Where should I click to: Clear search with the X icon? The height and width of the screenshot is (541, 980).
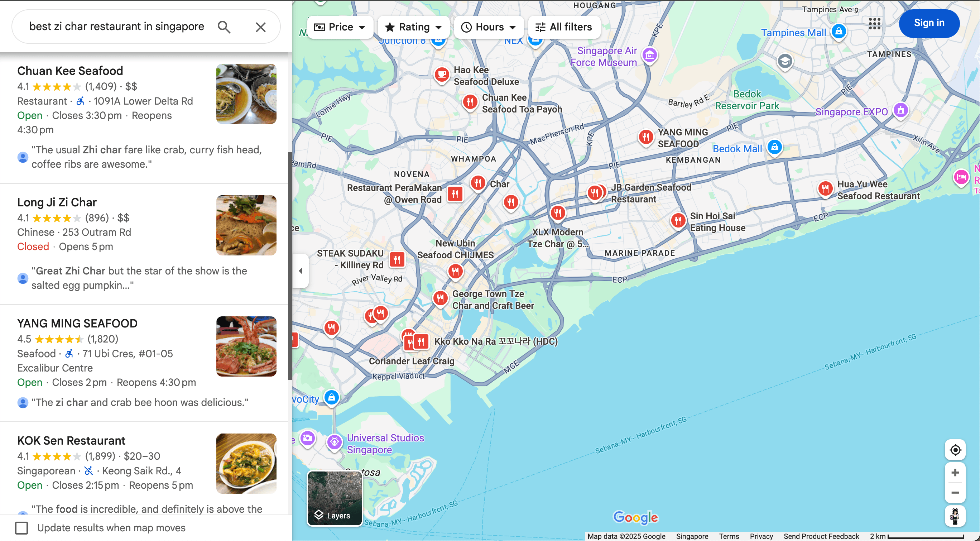click(261, 27)
